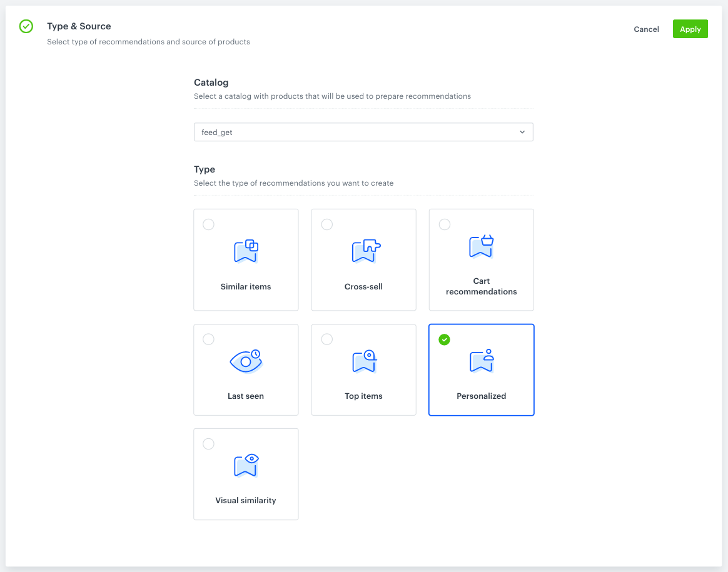Expand the catalog dropdown chevron
Viewport: 728px width, 572px height.
(522, 132)
